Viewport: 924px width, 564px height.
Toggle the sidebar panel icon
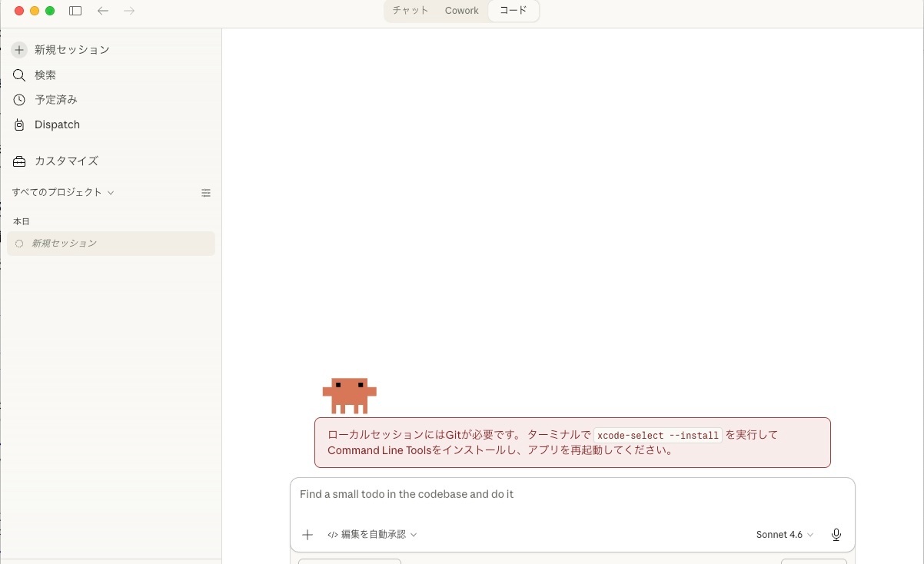click(75, 11)
